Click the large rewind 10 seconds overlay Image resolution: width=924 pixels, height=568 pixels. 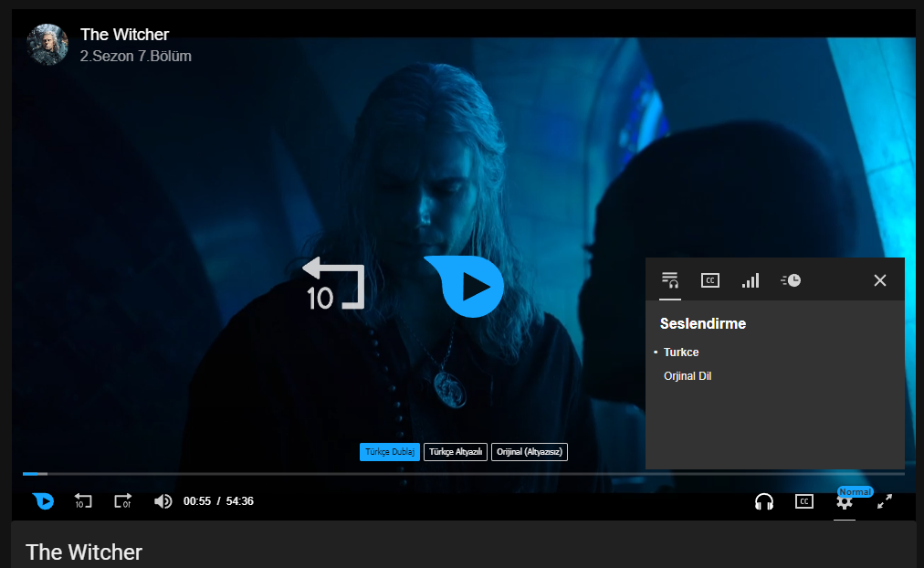pos(333,283)
